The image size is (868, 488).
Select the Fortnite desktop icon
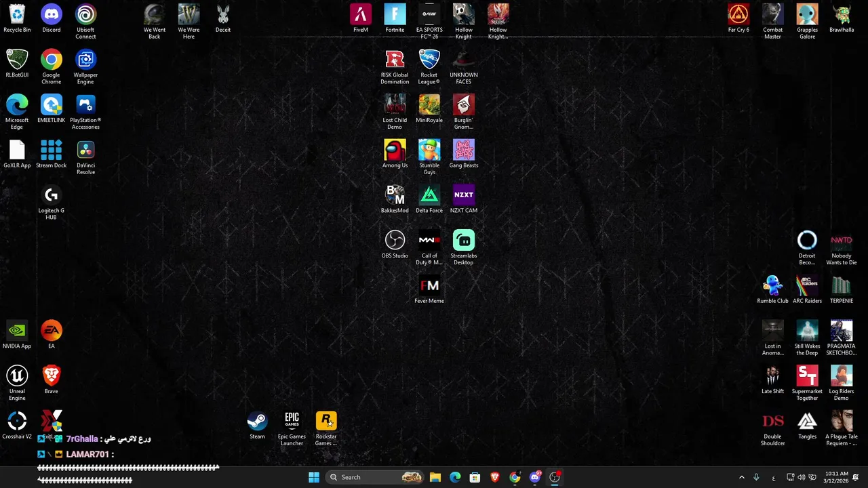pos(395,18)
